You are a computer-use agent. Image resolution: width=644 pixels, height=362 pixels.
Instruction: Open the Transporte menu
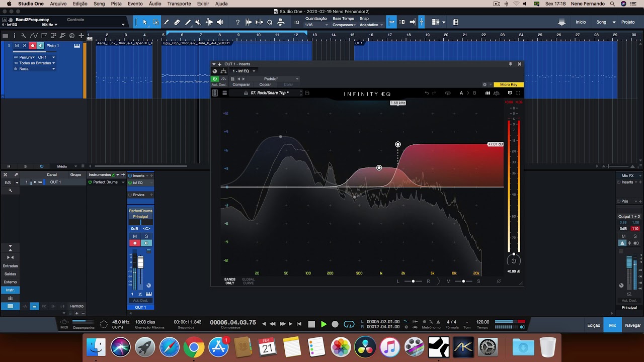pyautogui.click(x=179, y=4)
